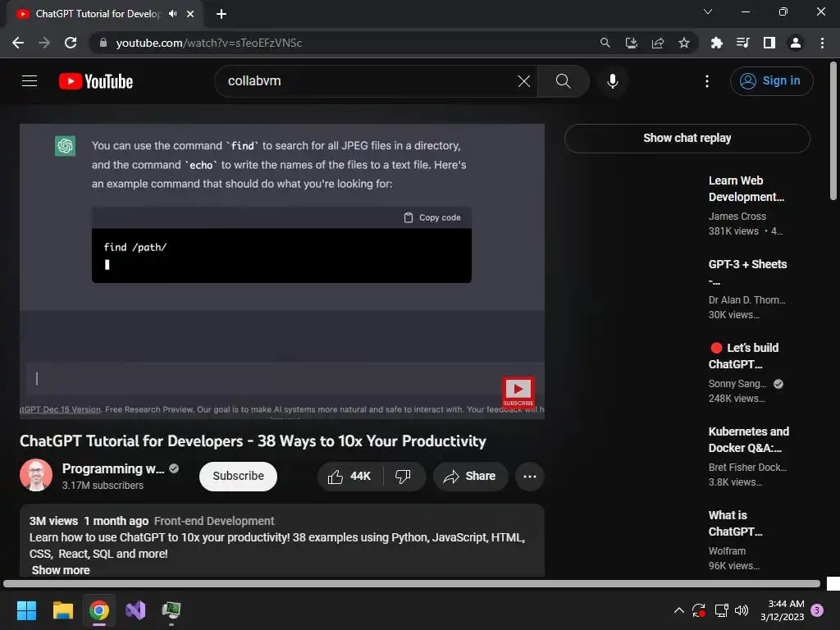
Task: Open the clock and date flyout
Action: tap(782, 610)
